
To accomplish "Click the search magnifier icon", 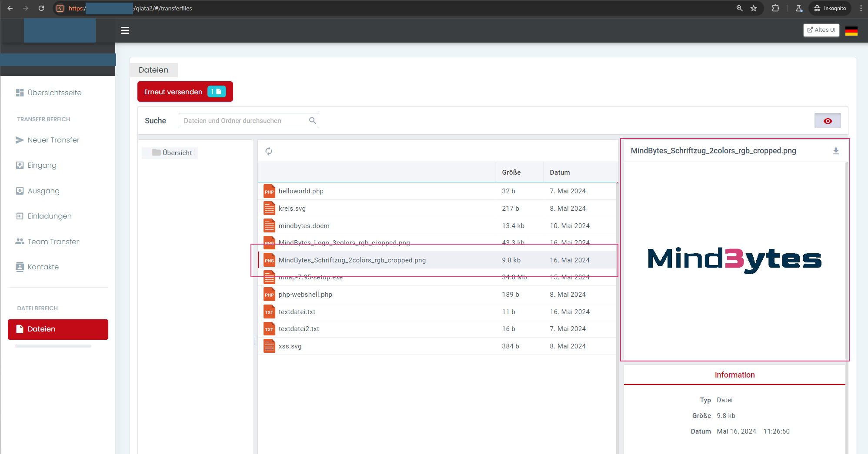I will tap(312, 121).
